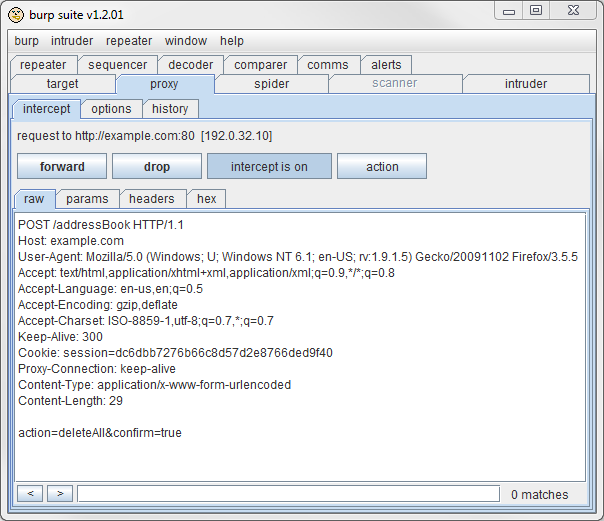The image size is (604, 521).
Task: Open the burp menu
Action: pyautogui.click(x=27, y=41)
